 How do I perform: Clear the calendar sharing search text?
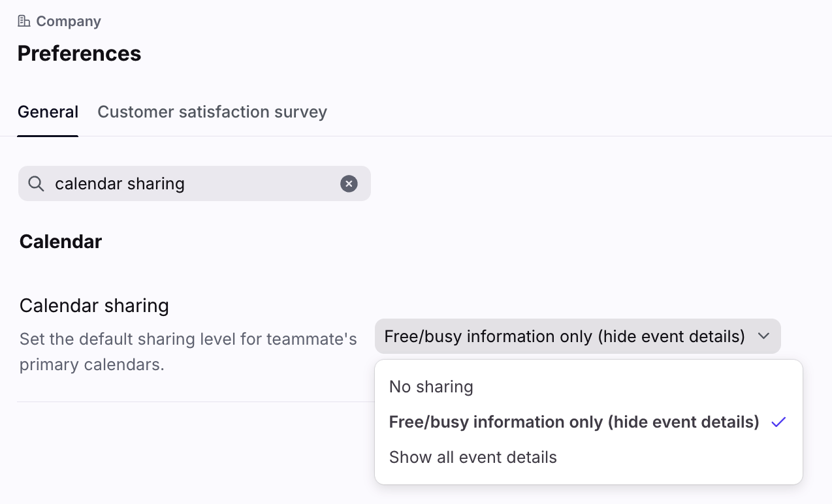coord(349,183)
